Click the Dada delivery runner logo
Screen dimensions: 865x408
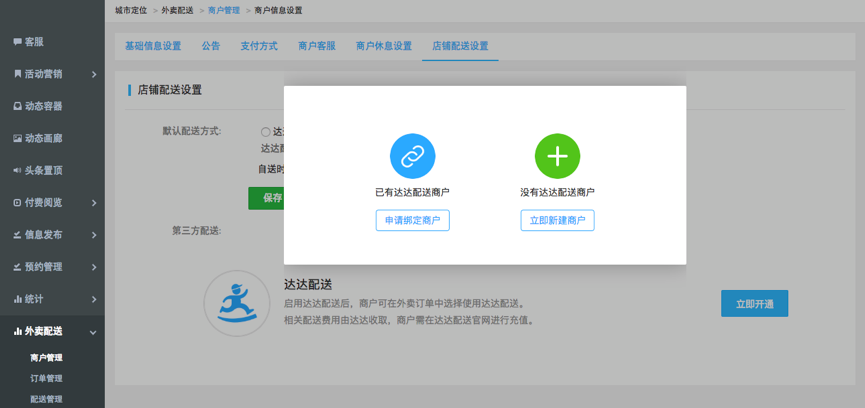click(237, 304)
